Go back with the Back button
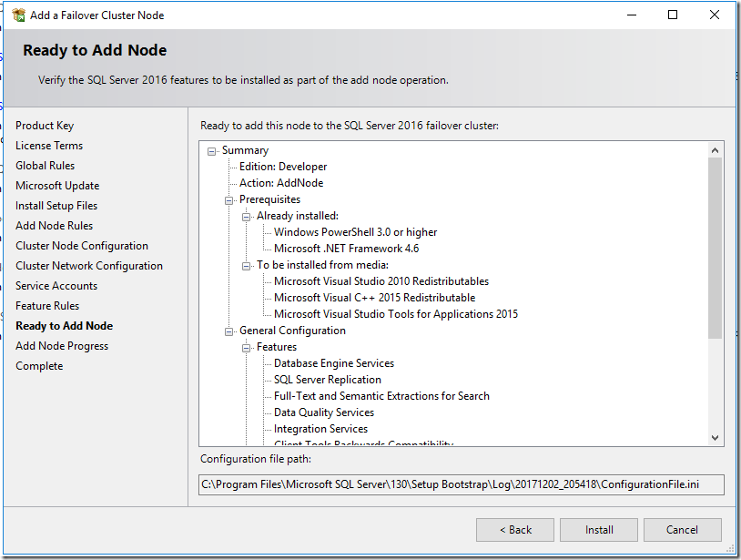The width and height of the screenshot is (741, 560). click(515, 530)
